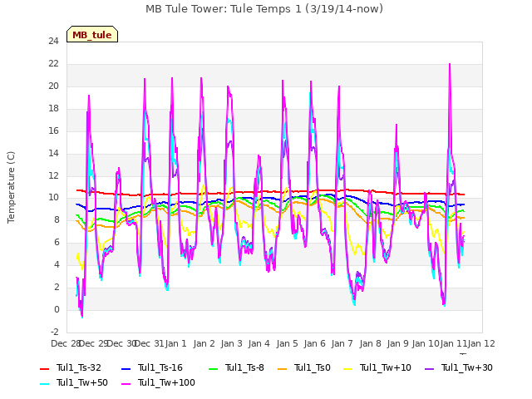Click the 2 y-axis tick label

pyautogui.click(x=57, y=287)
